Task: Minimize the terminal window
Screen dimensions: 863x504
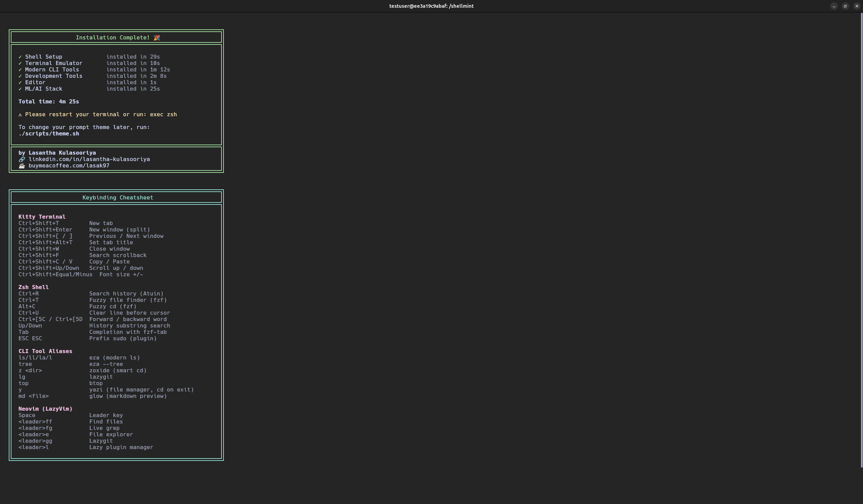Action: pyautogui.click(x=834, y=6)
